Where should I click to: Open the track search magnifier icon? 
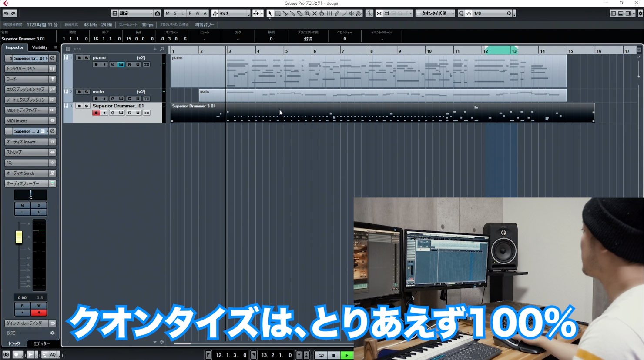(162, 49)
